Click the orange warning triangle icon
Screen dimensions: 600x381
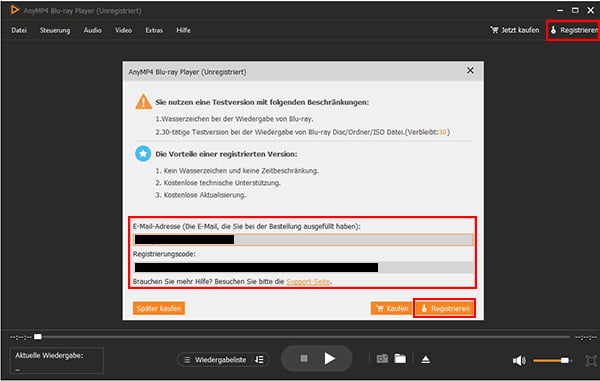143,102
